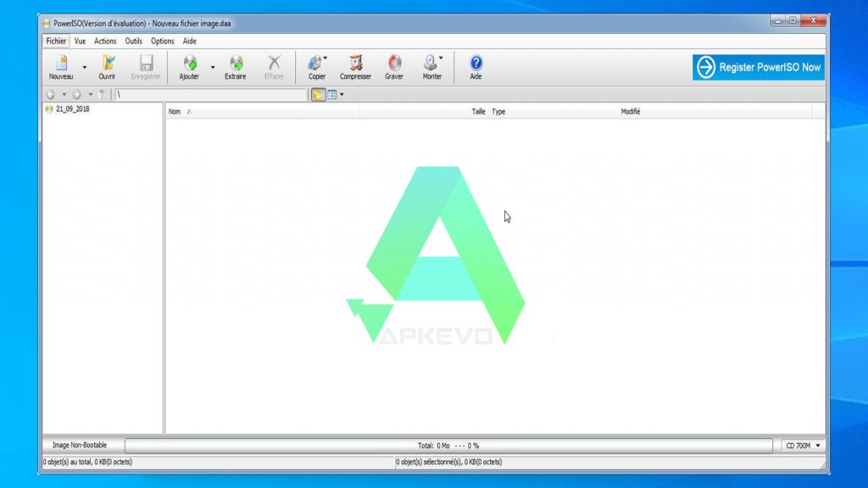The height and width of the screenshot is (488, 868).
Task: Sort by the Nom column header
Action: pyautogui.click(x=263, y=111)
